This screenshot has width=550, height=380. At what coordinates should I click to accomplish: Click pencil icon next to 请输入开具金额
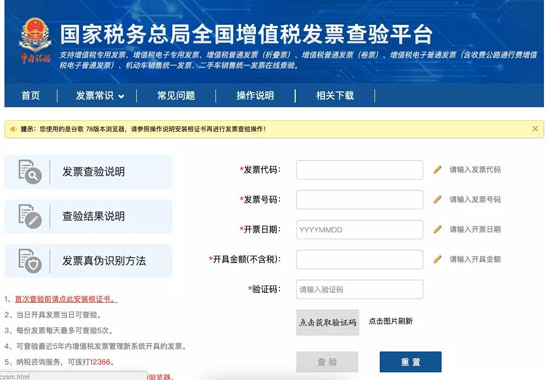(x=437, y=259)
